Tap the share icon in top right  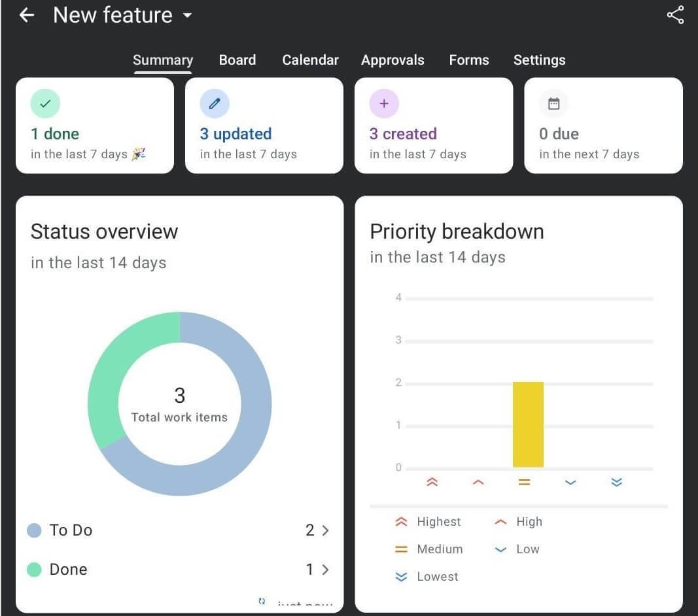tap(675, 14)
